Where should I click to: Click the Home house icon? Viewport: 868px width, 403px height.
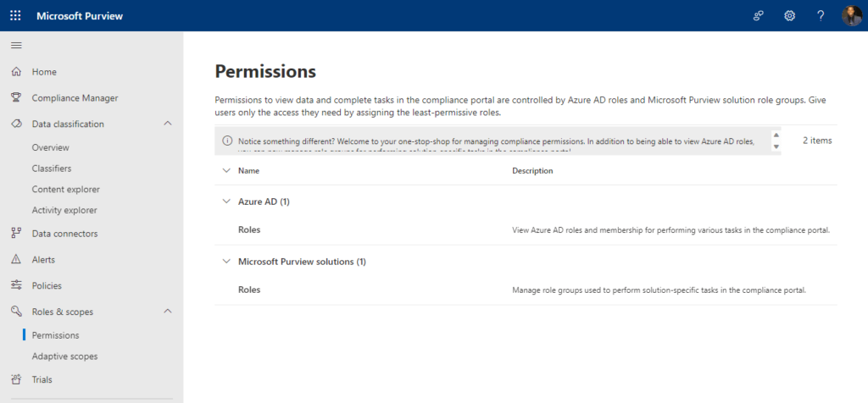click(16, 72)
